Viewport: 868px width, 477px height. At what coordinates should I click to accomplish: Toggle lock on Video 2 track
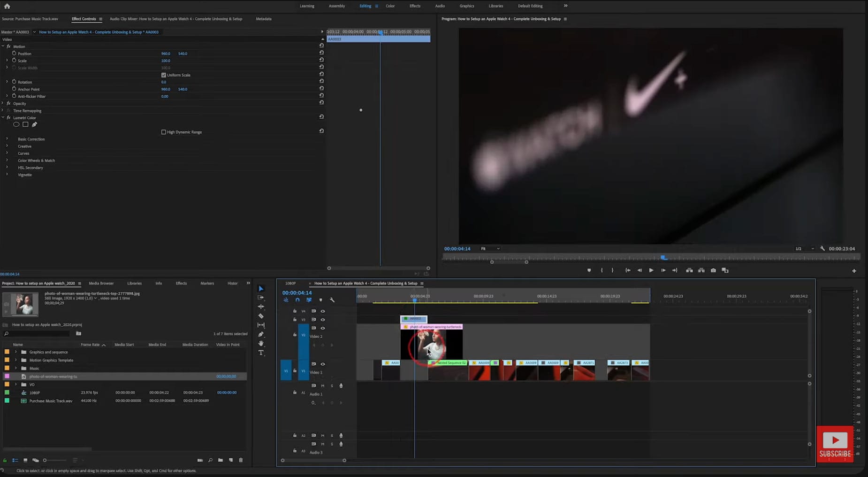(x=295, y=335)
